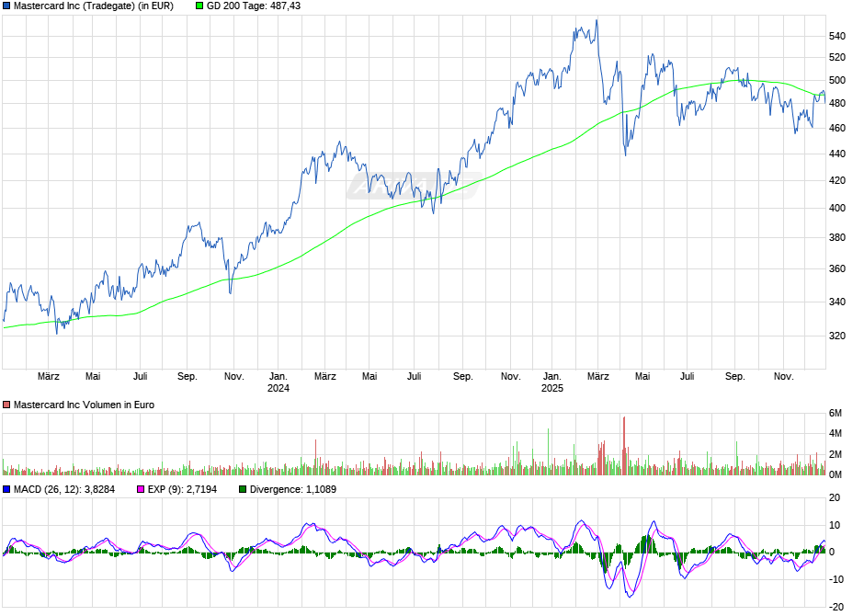Click the blue MACD legend swatch

[x=6, y=489]
